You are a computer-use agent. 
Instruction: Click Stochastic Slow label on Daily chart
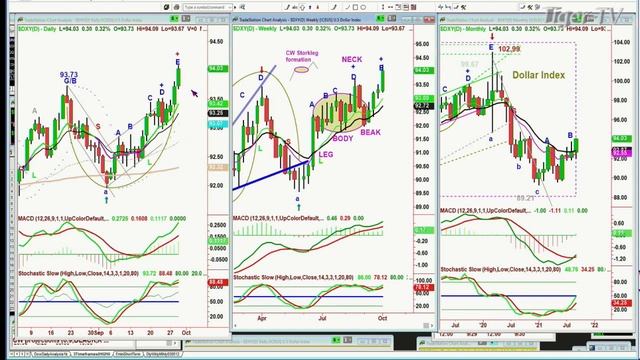coord(78,273)
